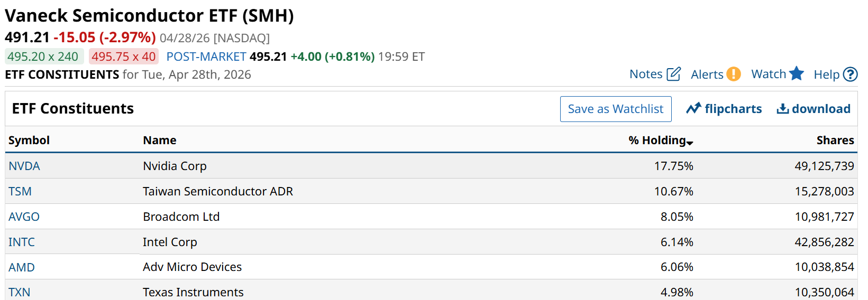Sort table by Symbol column header

[29, 140]
